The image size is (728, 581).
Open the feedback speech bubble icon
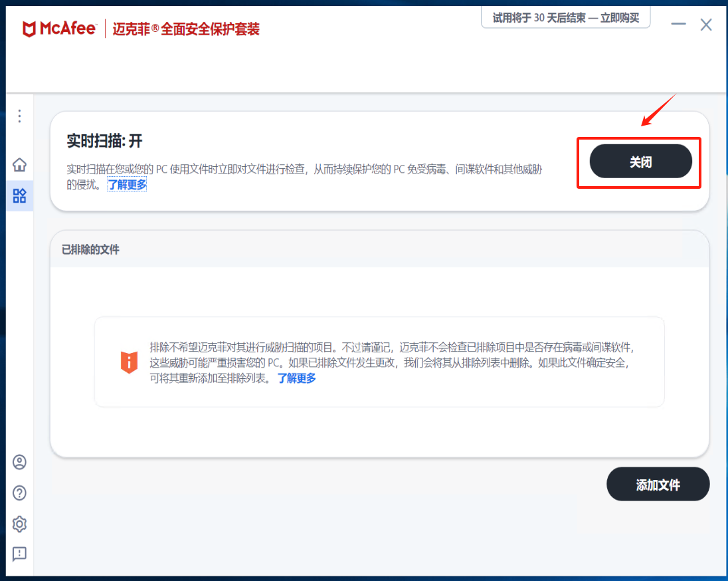pos(19,554)
